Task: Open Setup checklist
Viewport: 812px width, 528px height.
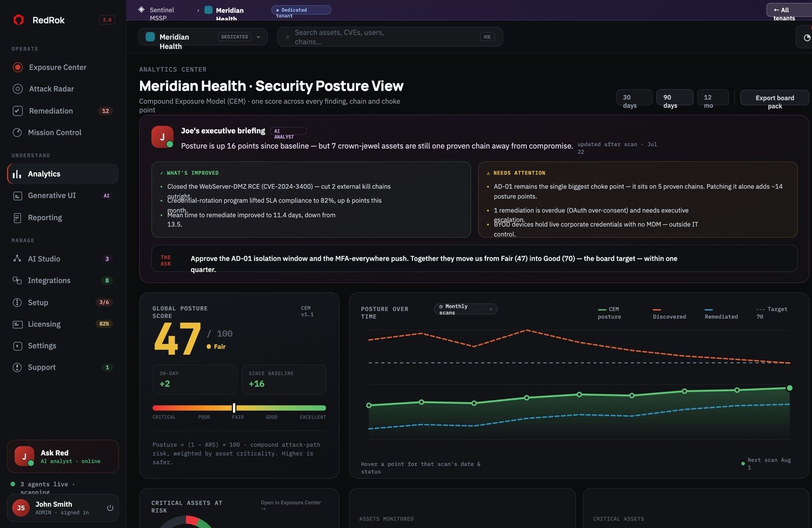Action: point(63,302)
